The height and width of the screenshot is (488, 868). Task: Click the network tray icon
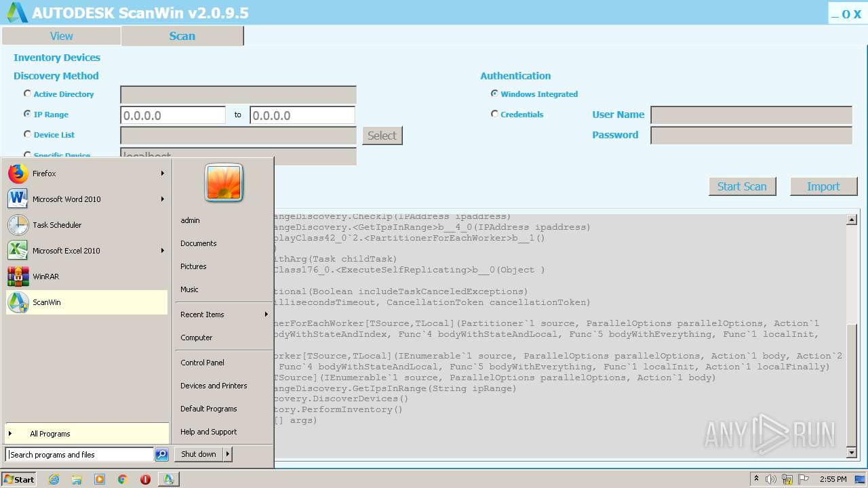pos(787,479)
